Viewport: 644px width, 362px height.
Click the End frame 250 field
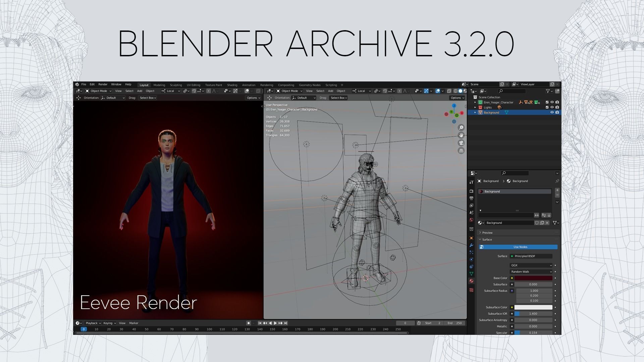pyautogui.click(x=455, y=323)
